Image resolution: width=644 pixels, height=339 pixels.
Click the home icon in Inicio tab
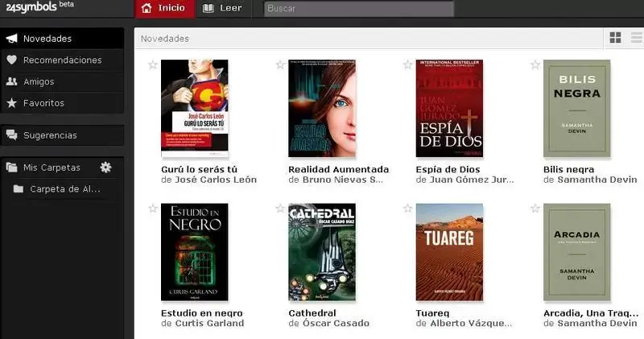coord(147,8)
